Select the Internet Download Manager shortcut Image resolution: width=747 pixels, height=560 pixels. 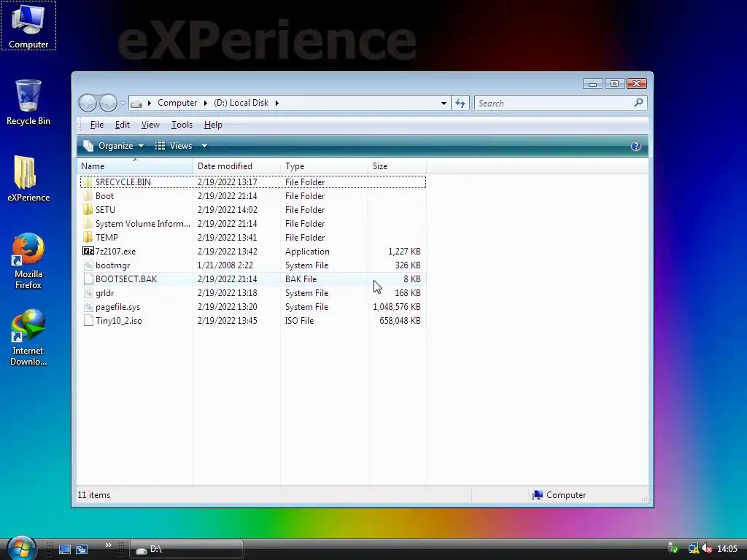(28, 338)
